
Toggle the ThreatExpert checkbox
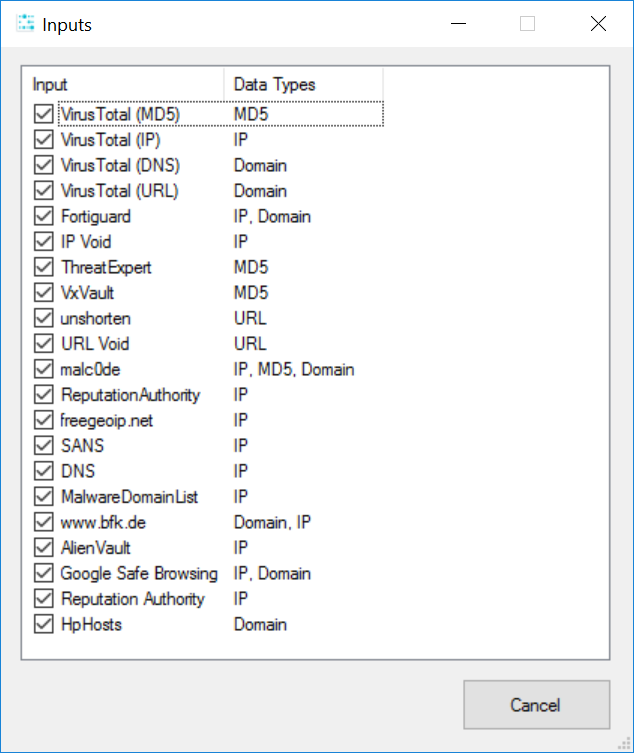[44, 267]
